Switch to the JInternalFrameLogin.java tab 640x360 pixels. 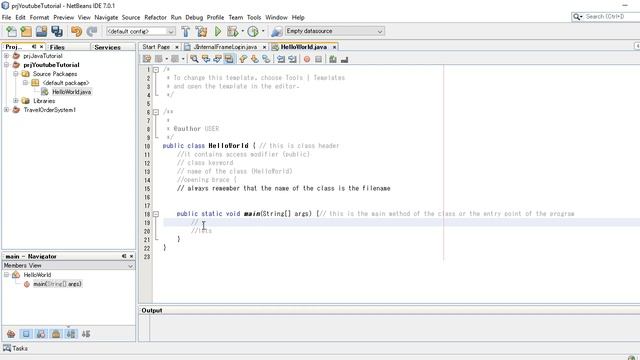(x=225, y=47)
